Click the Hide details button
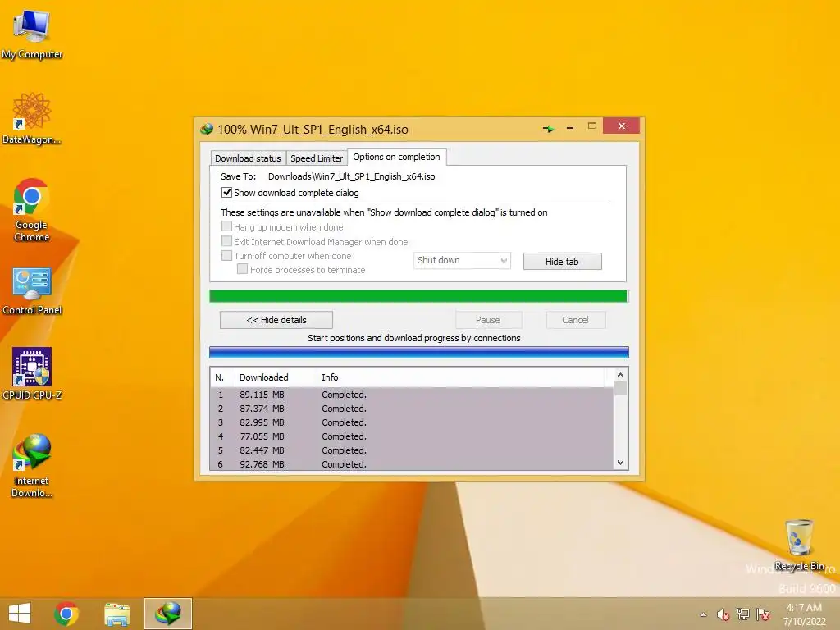 pyautogui.click(x=276, y=320)
